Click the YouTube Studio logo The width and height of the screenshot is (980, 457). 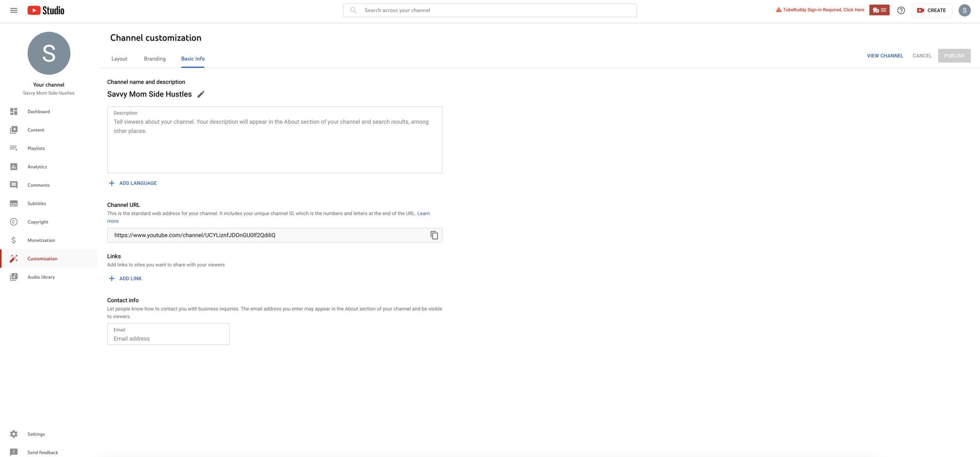[x=46, y=10]
